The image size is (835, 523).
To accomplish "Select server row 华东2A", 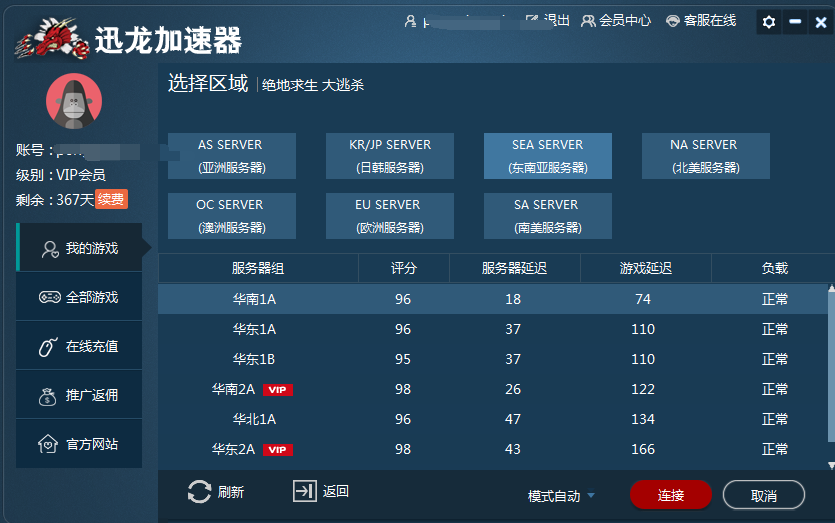I will point(493,450).
